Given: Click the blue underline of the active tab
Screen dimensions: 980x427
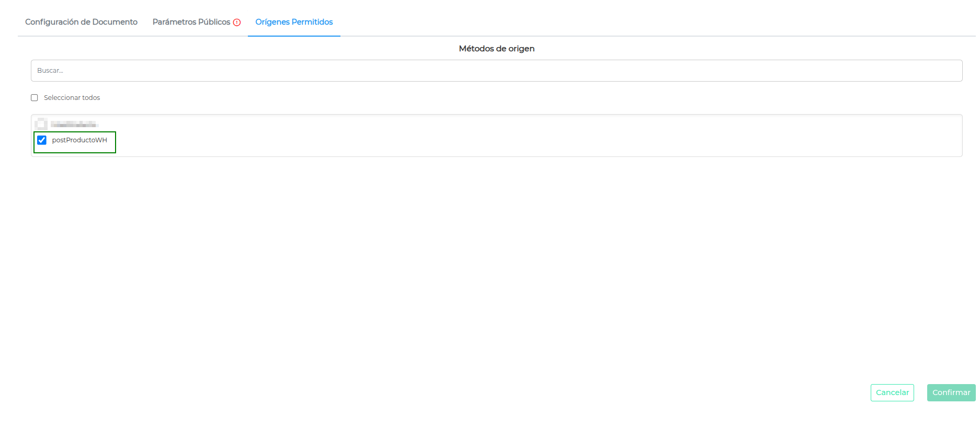Looking at the screenshot, I should pyautogui.click(x=294, y=36).
